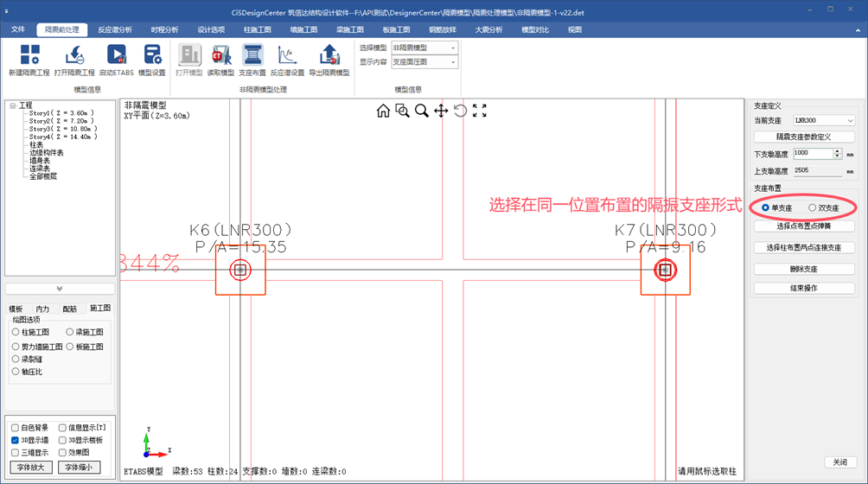Viewport: 868px width, 484px height.
Task: Click the 新建隔震工程 ribbon icon
Action: pos(29,56)
